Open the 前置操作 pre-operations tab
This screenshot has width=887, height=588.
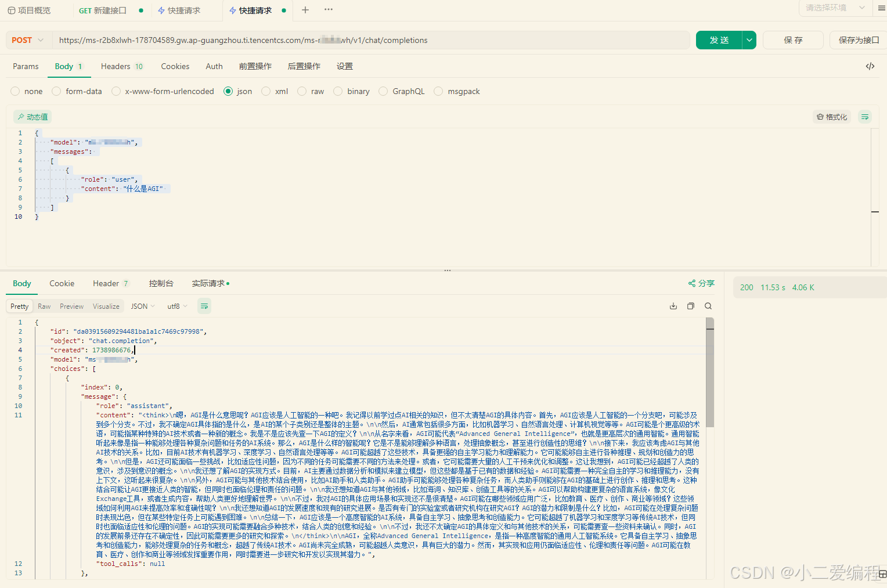255,66
